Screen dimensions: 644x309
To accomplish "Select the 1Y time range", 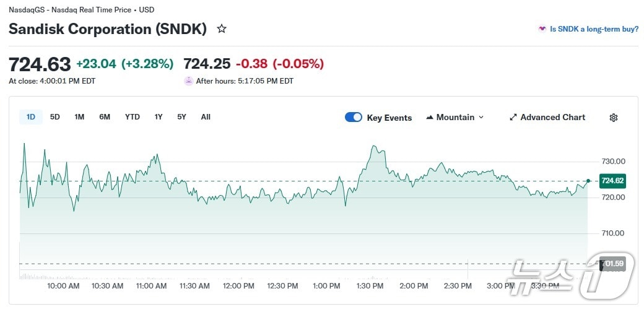I will 159,117.
